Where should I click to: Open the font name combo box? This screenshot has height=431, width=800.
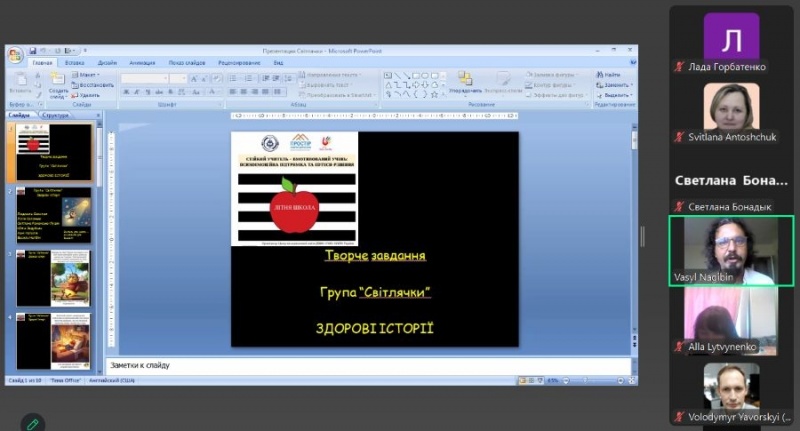(144, 78)
